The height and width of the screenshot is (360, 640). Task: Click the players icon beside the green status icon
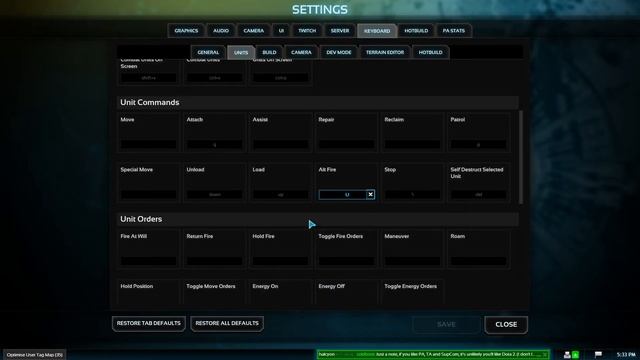click(x=567, y=355)
